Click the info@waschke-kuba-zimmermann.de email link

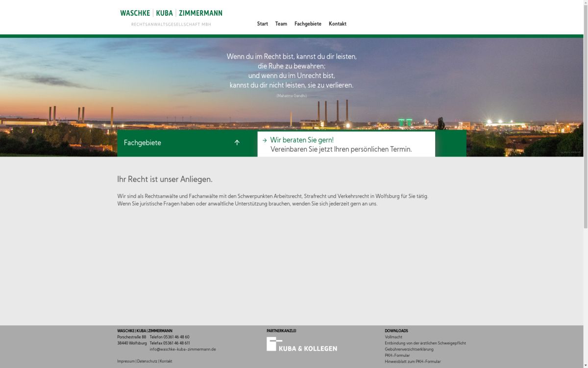[182, 349]
